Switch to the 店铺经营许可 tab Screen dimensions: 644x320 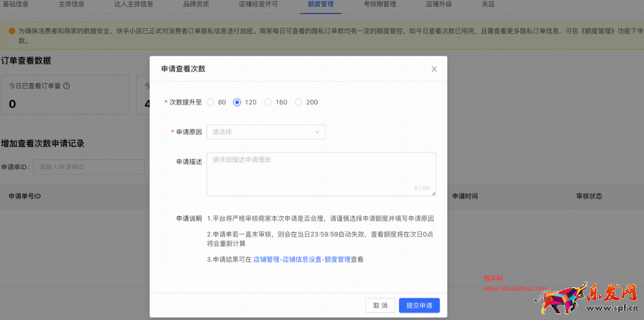(x=258, y=5)
